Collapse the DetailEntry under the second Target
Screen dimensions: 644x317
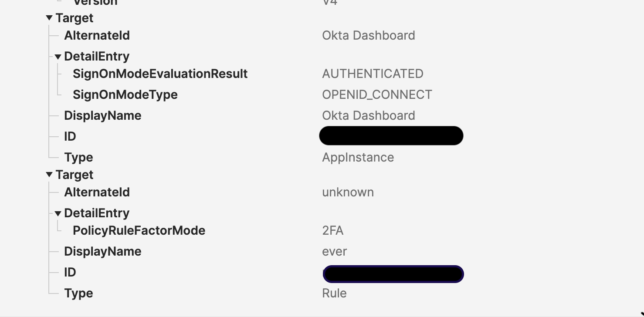(x=58, y=213)
